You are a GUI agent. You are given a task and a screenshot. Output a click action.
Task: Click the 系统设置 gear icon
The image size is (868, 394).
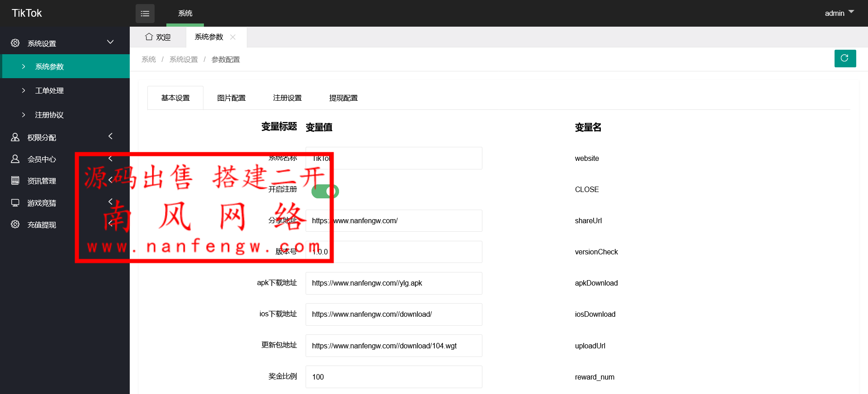coord(15,43)
